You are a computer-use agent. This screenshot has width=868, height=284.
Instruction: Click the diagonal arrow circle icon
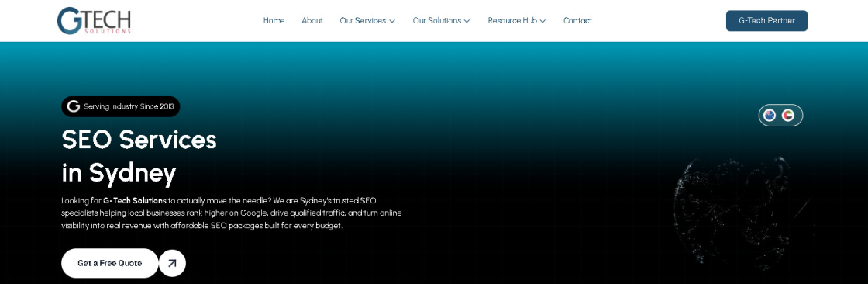click(172, 264)
